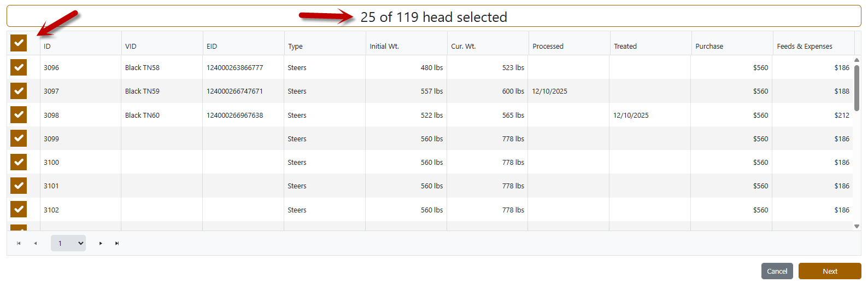Sort table by ID column header
This screenshot has width=868, height=288.
tap(48, 47)
